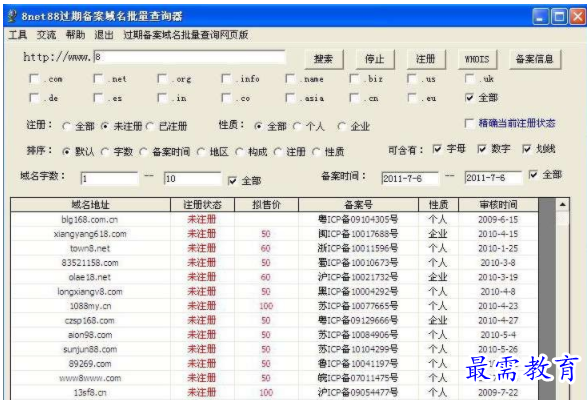587x400 pixels.
Task: Check the .es checkbox
Action: pyautogui.click(x=98, y=98)
